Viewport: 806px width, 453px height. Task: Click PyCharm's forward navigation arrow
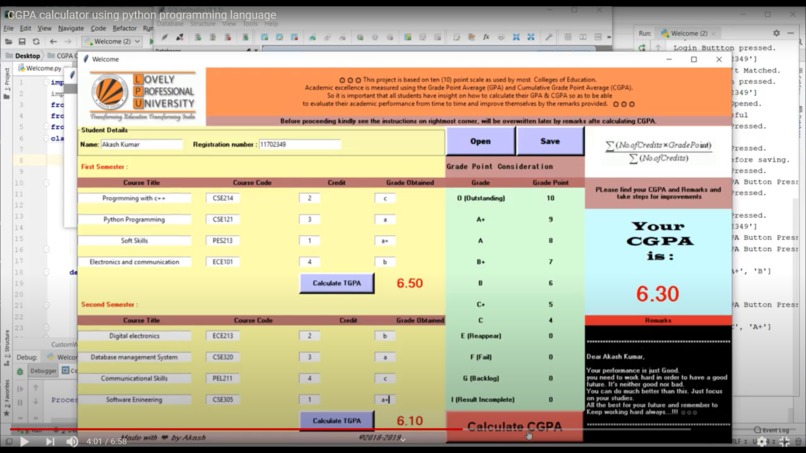[67, 41]
